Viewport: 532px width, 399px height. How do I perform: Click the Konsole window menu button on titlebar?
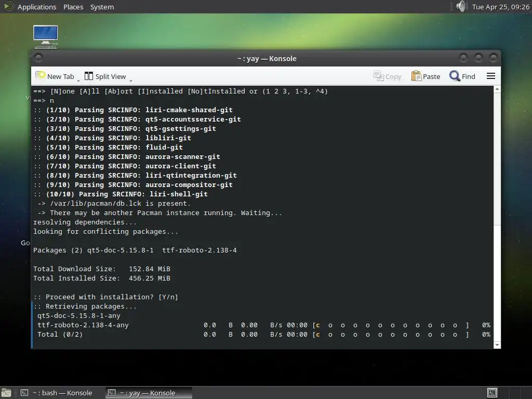(38, 58)
